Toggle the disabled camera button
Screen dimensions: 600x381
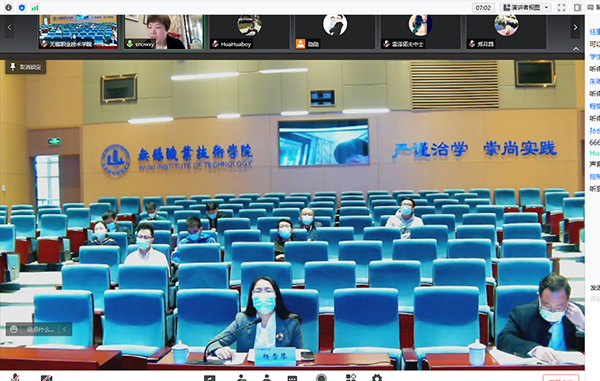[x=46, y=378]
